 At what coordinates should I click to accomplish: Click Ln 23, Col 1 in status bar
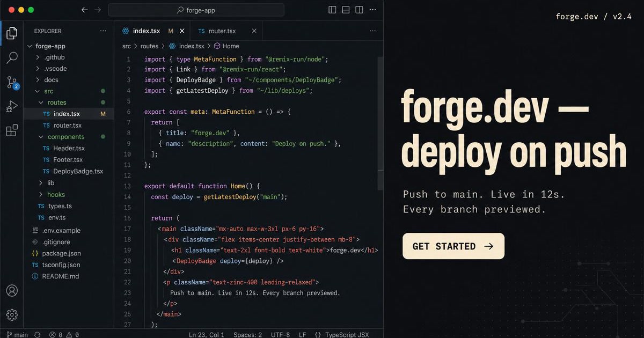tap(207, 334)
